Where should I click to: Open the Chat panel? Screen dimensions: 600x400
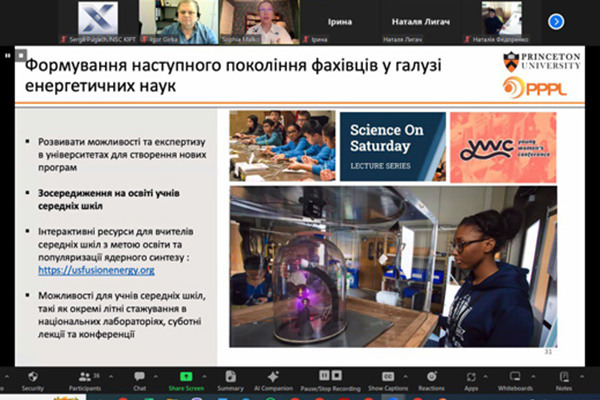(x=139, y=376)
